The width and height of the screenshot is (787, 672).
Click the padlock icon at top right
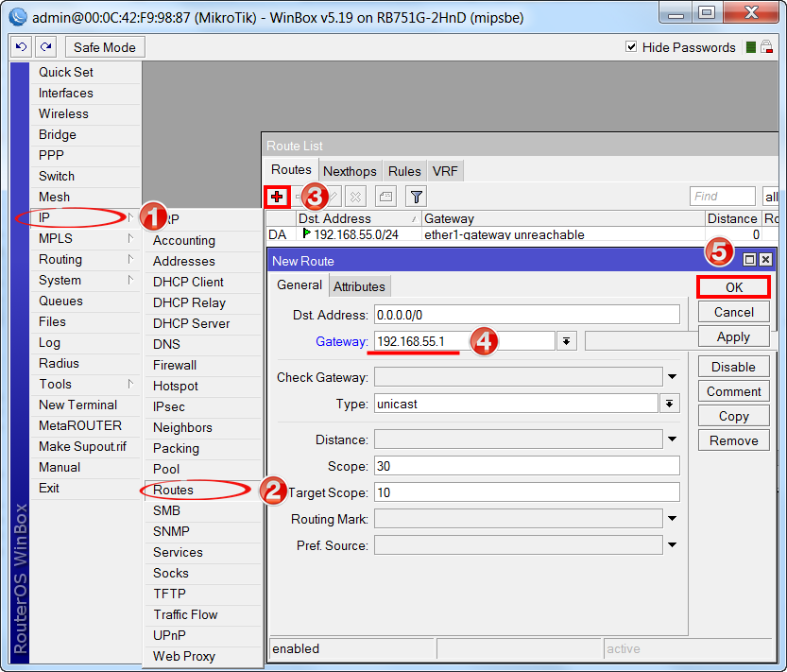pyautogui.click(x=767, y=47)
